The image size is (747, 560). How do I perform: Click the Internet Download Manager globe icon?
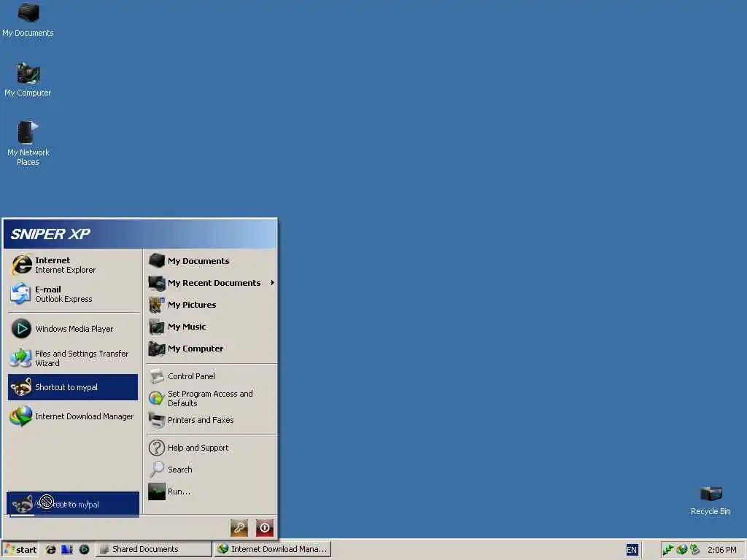click(21, 416)
